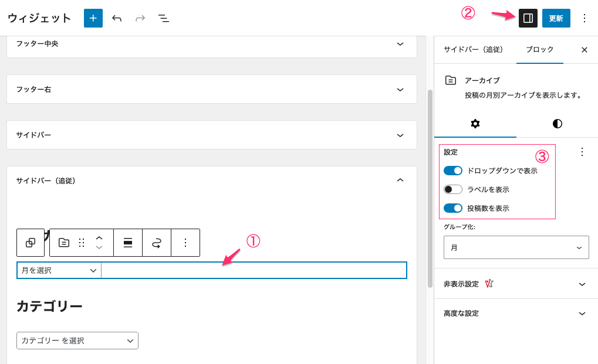Toggle the settings sidebar panel icon
The width and height of the screenshot is (598, 364).
pos(528,18)
